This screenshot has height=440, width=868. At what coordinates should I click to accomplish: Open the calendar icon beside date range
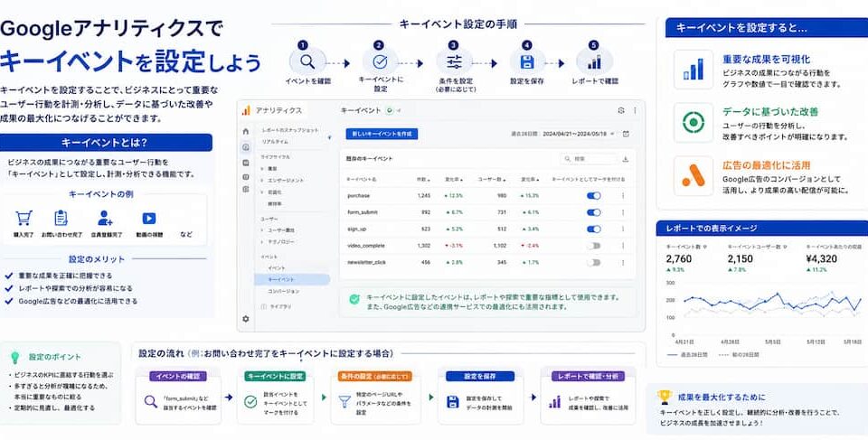626,134
